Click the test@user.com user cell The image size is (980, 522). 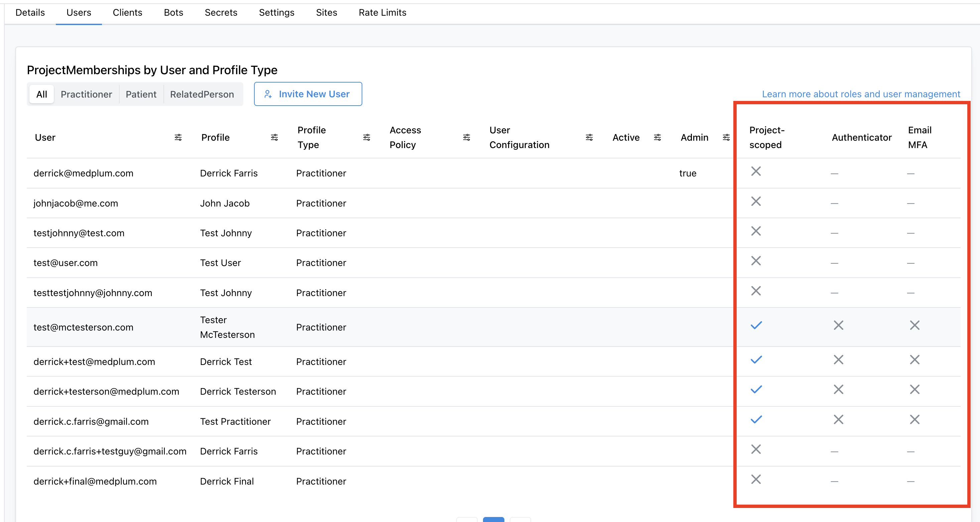click(66, 263)
